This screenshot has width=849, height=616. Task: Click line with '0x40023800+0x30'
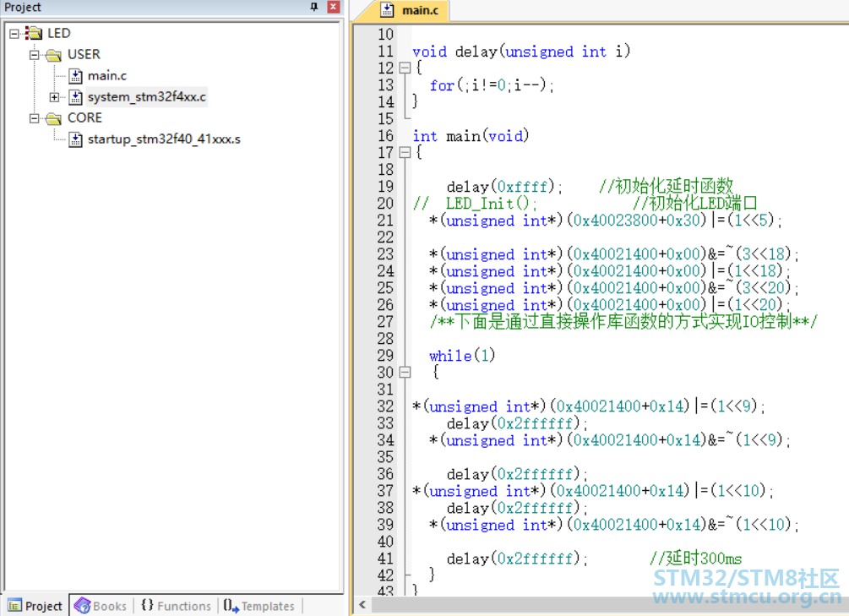coord(606,221)
